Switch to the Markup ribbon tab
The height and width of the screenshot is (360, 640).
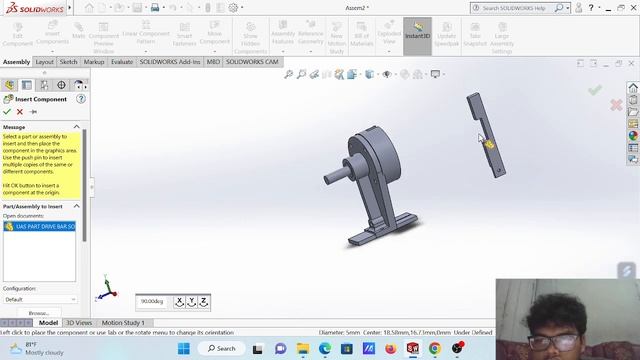94,62
